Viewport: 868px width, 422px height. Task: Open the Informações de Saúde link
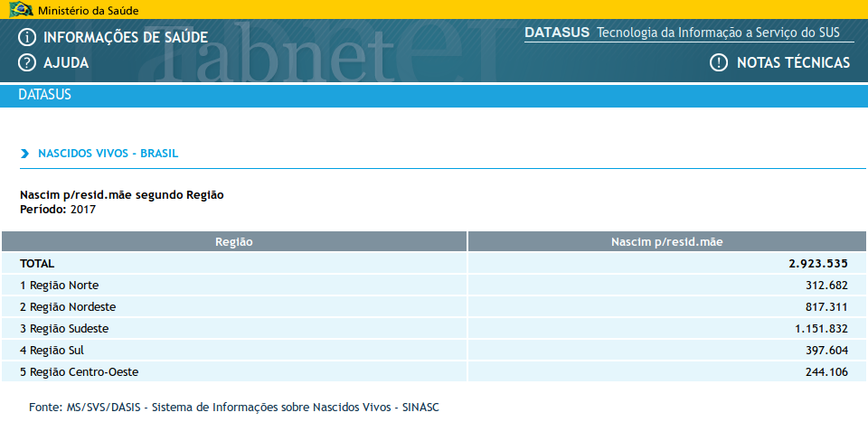coord(125,37)
